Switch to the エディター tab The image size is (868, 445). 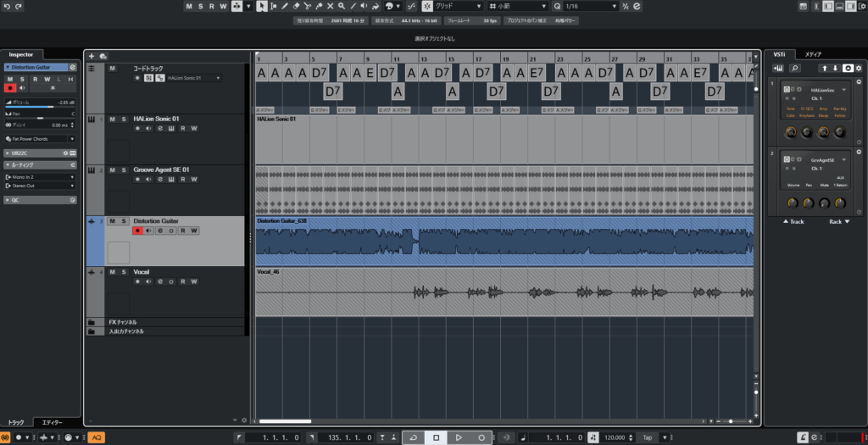click(53, 422)
